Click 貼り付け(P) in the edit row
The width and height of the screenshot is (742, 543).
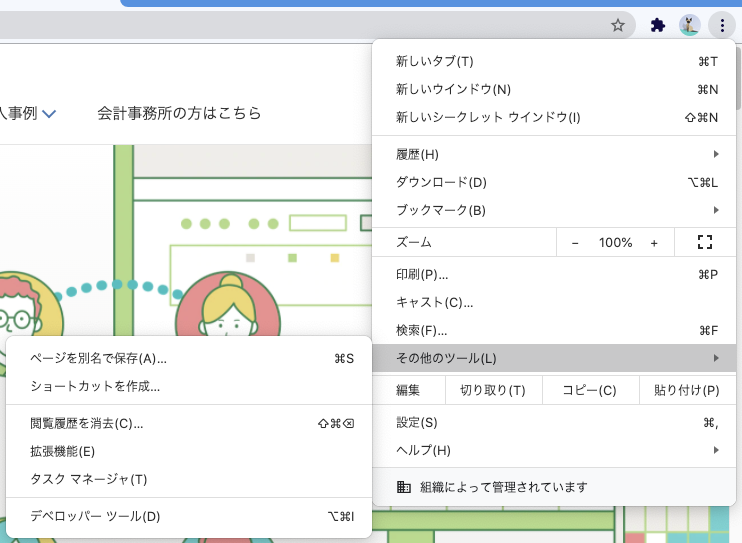[687, 391]
